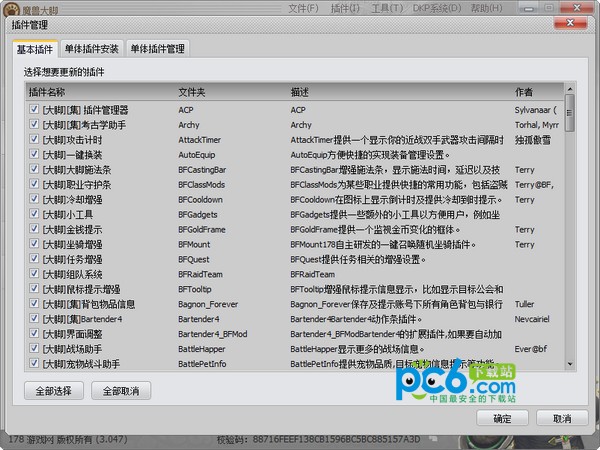Open the 文件(F) menu
Viewport: 600px width, 450px height.
point(303,8)
